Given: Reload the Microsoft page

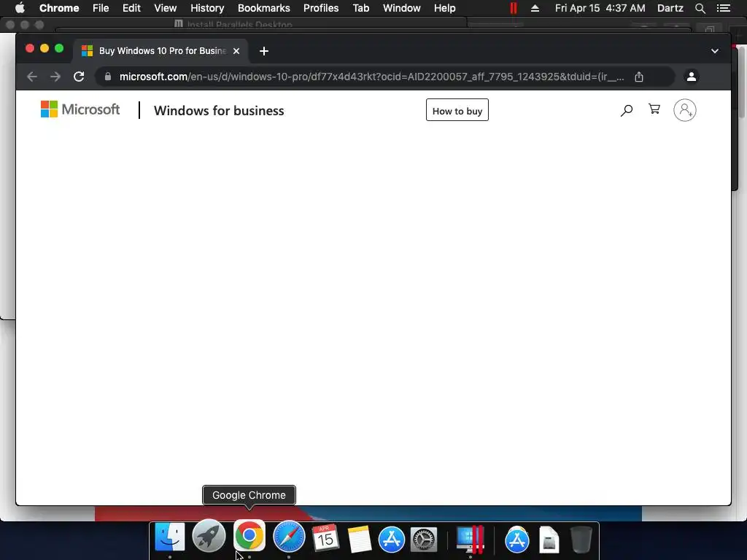Looking at the screenshot, I should (79, 77).
